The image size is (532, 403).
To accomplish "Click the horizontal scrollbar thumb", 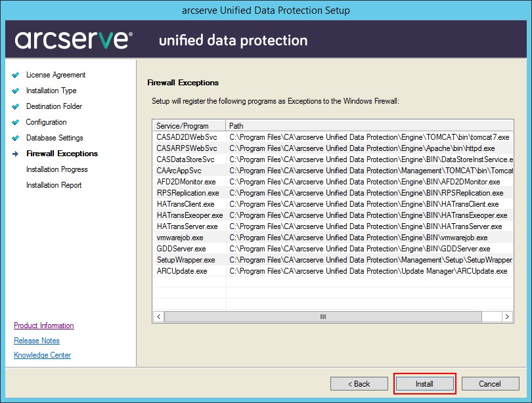I will coord(322,316).
